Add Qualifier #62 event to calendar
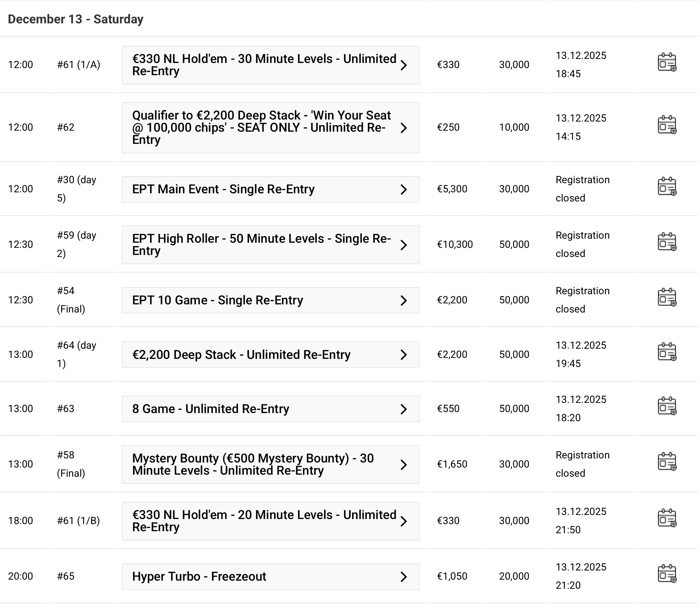This screenshot has height=604, width=700. (x=666, y=125)
